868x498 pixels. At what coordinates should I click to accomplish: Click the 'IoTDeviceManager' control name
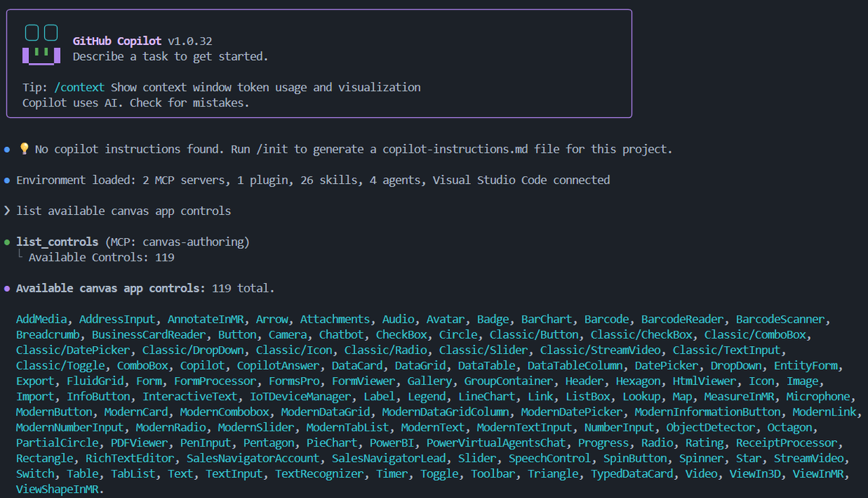(300, 397)
